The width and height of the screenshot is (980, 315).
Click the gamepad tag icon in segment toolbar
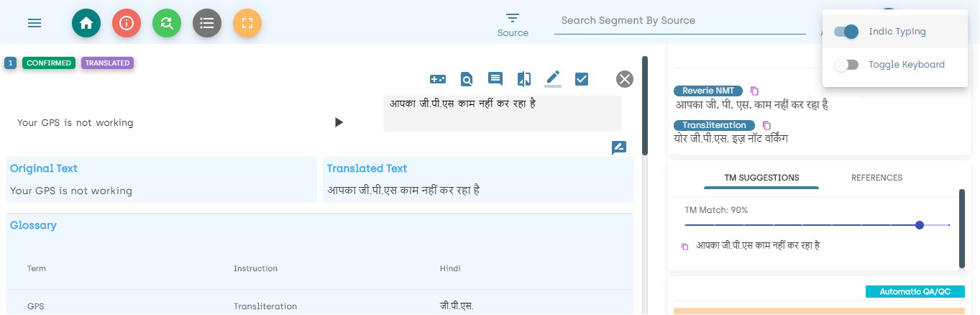438,79
